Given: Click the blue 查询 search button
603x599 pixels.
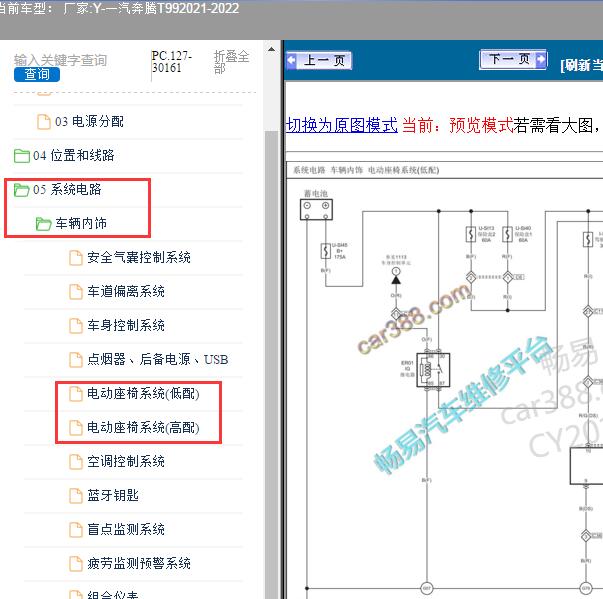Looking at the screenshot, I should click(37, 74).
